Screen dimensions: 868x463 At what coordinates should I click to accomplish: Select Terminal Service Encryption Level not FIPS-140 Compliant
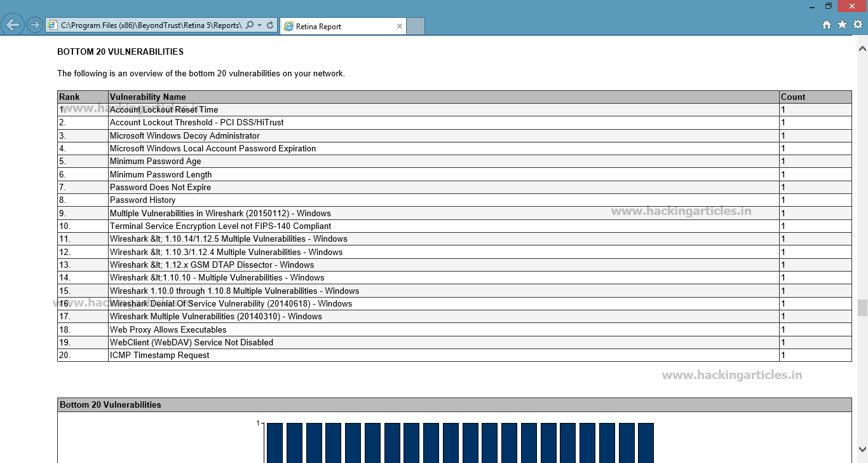[220, 226]
